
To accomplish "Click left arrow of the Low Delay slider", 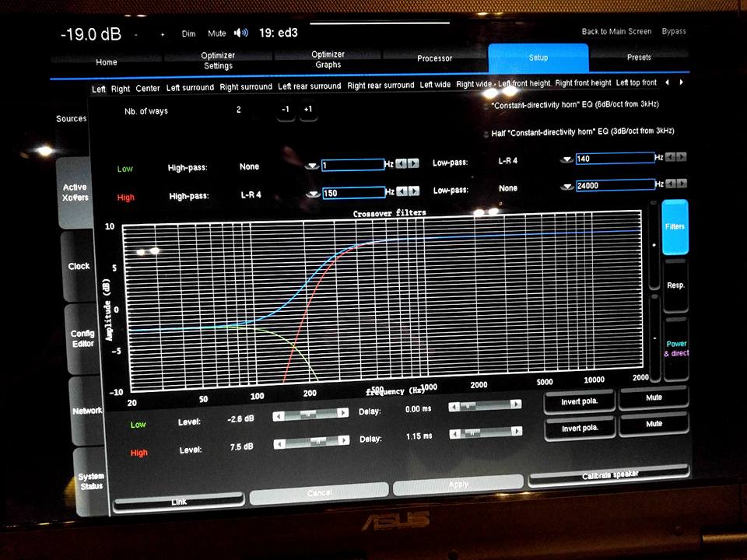I will point(454,407).
